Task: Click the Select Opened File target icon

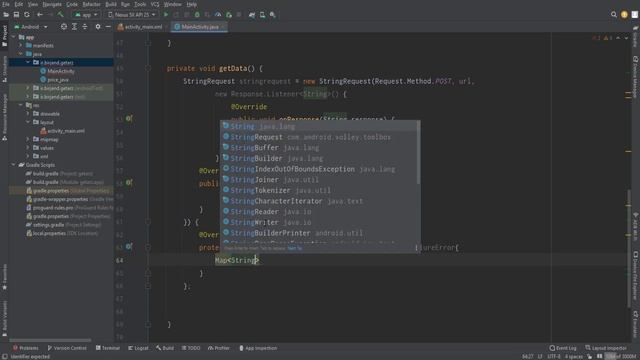Action: [x=64, y=27]
